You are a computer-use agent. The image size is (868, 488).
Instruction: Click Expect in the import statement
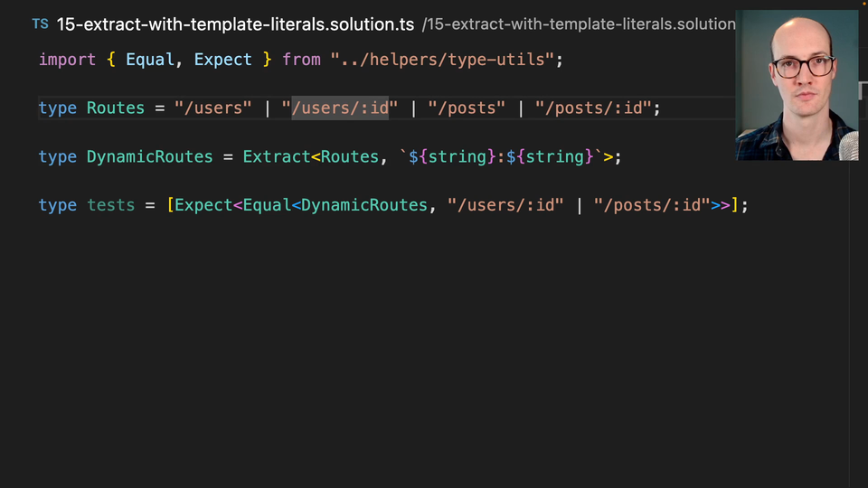click(222, 60)
